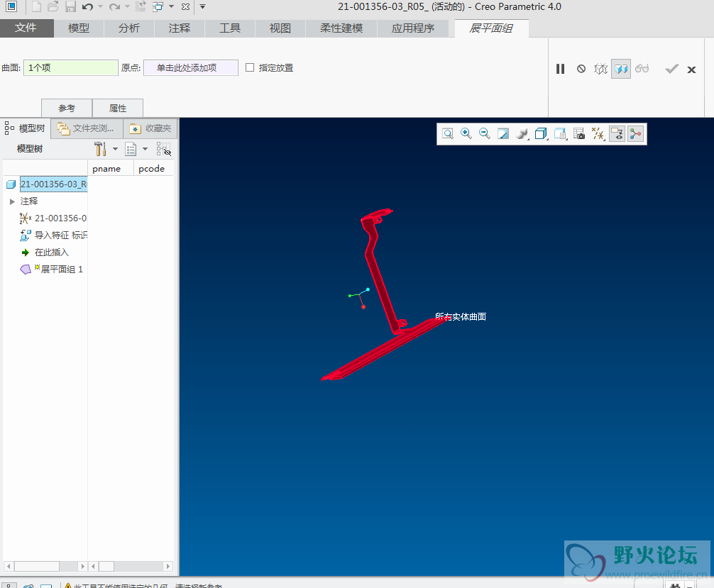714x588 pixels.
Task: Open the 文件 menu
Action: click(26, 28)
